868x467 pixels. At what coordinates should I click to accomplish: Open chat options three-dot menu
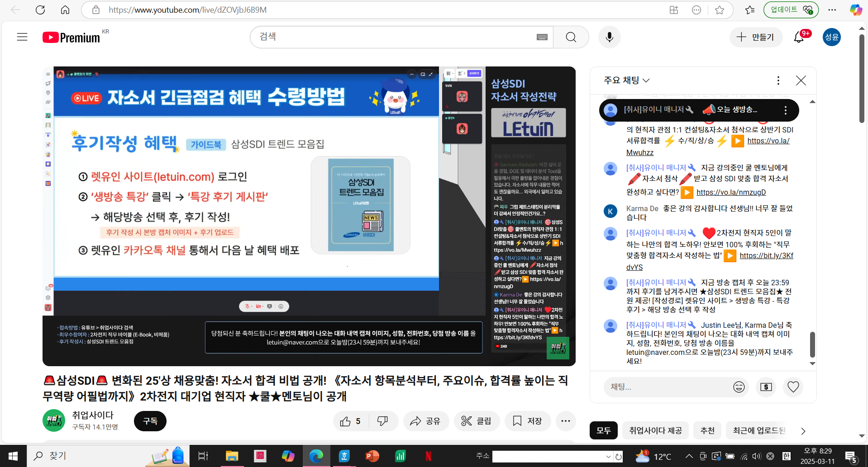point(778,80)
